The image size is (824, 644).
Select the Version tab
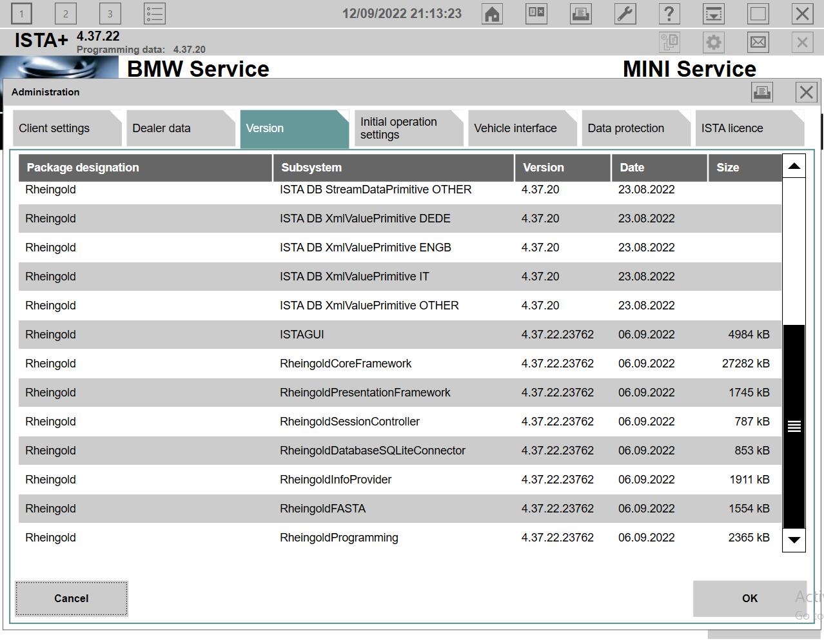pos(295,128)
